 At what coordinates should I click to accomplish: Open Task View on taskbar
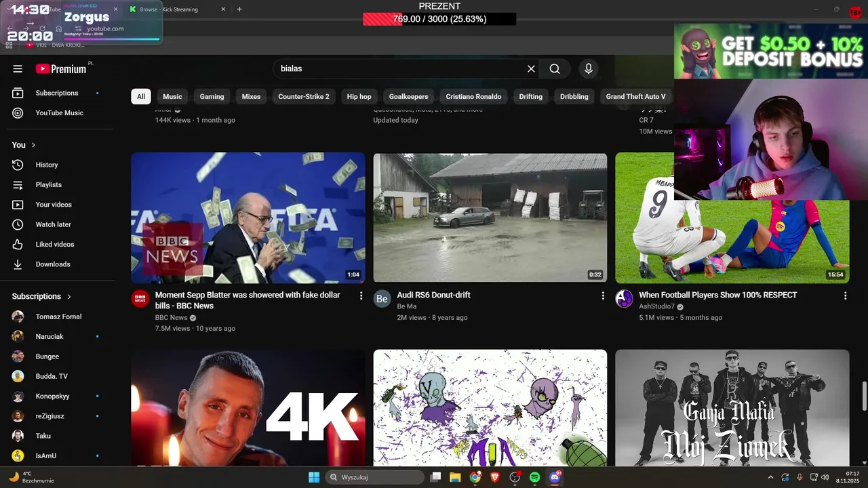point(435,477)
